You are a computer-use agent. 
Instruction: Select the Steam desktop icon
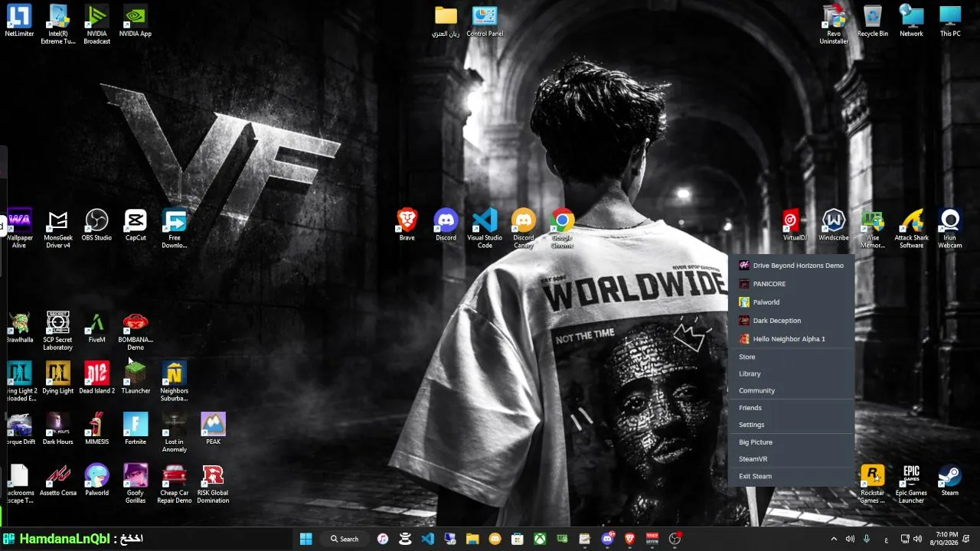click(950, 481)
